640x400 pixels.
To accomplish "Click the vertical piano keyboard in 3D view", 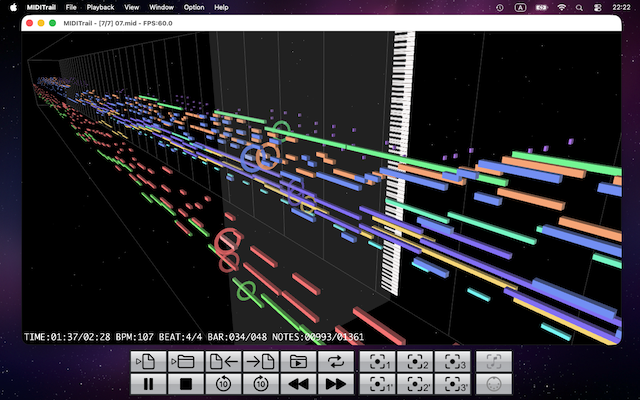I will click(397, 163).
